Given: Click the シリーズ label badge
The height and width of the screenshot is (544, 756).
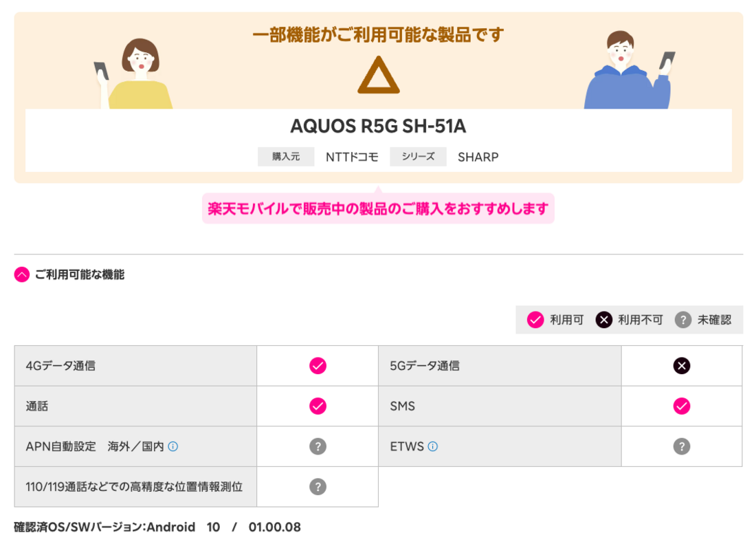Looking at the screenshot, I should 418,156.
